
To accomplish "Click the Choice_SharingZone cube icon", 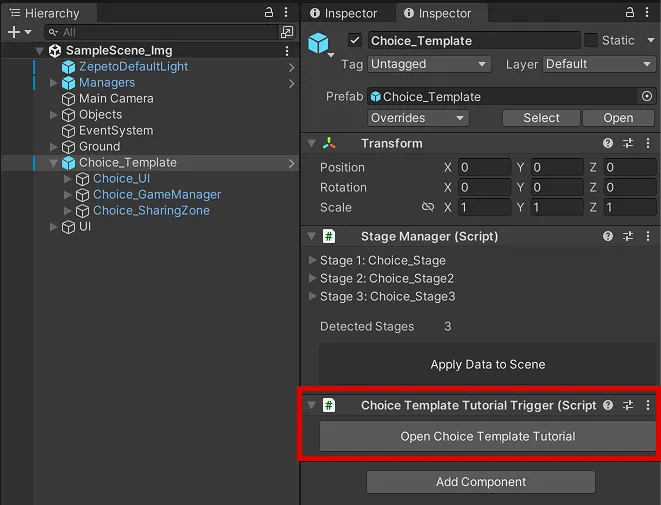I will tap(82, 211).
